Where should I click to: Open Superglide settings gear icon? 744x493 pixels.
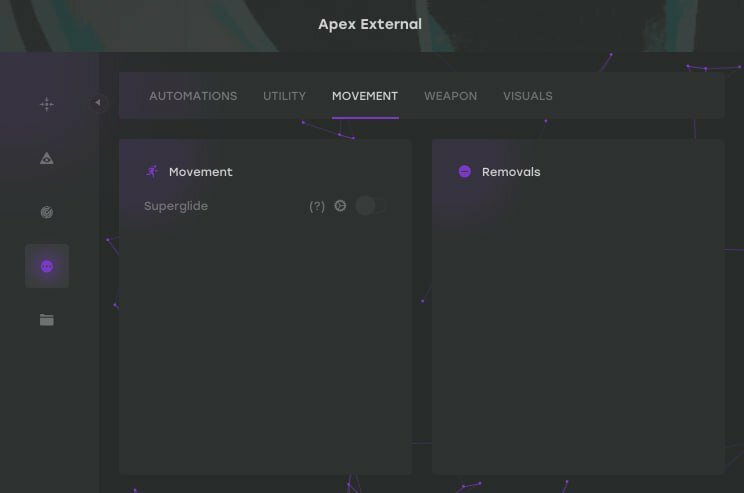(340, 206)
